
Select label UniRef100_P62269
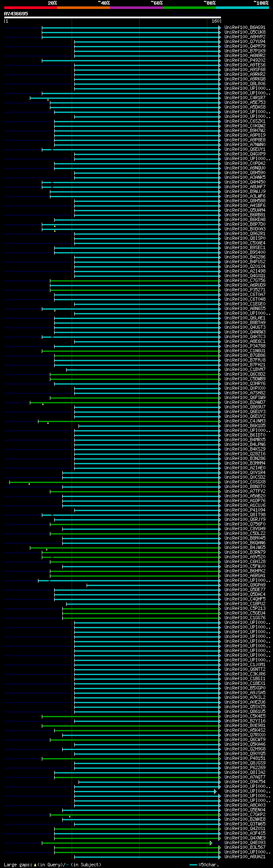pyautogui.click(x=245, y=768)
